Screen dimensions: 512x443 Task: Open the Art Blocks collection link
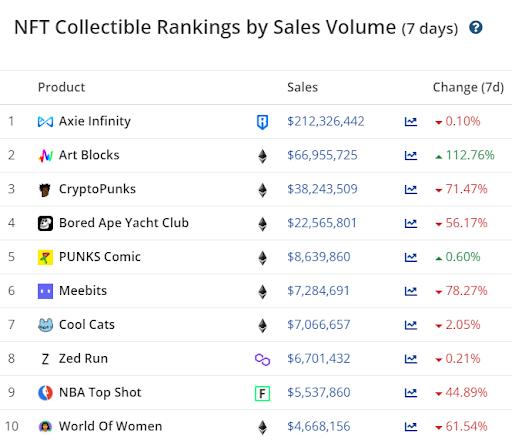pos(89,155)
